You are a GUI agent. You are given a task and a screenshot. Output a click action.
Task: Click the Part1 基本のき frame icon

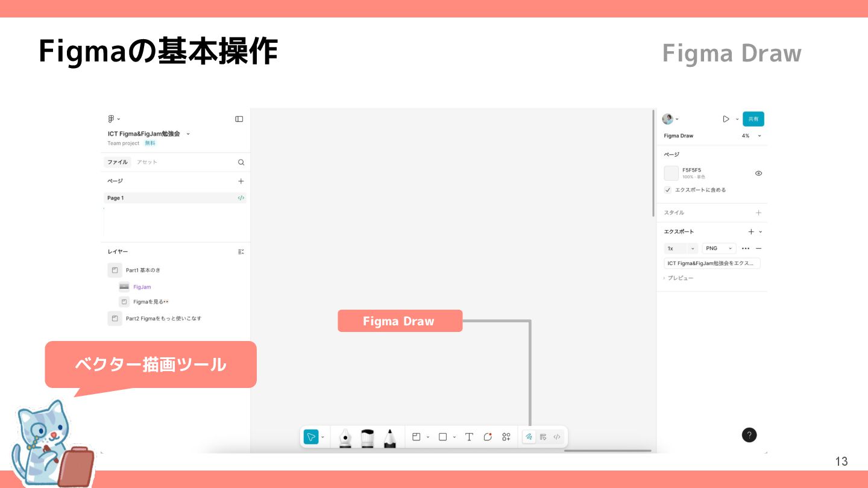click(115, 270)
